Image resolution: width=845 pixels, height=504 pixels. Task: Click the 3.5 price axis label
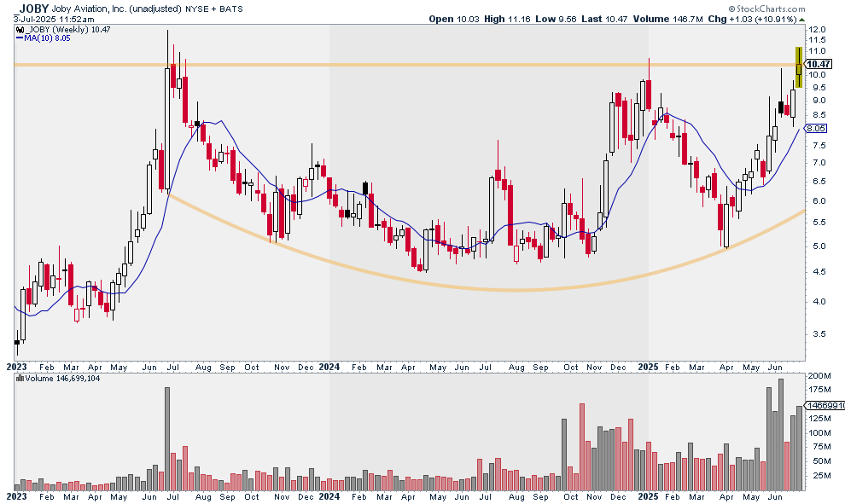819,333
